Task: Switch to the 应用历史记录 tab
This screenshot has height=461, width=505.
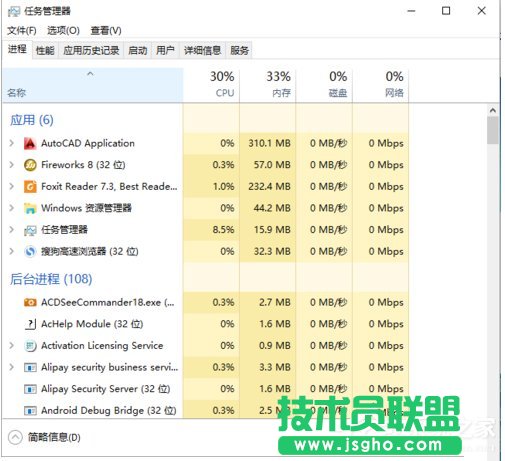Action: point(91,51)
